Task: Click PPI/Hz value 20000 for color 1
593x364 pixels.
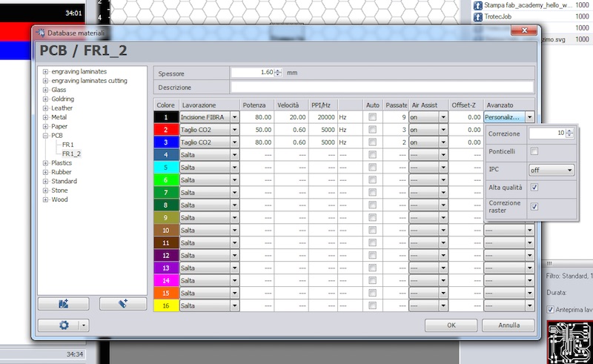Action: pyautogui.click(x=323, y=117)
